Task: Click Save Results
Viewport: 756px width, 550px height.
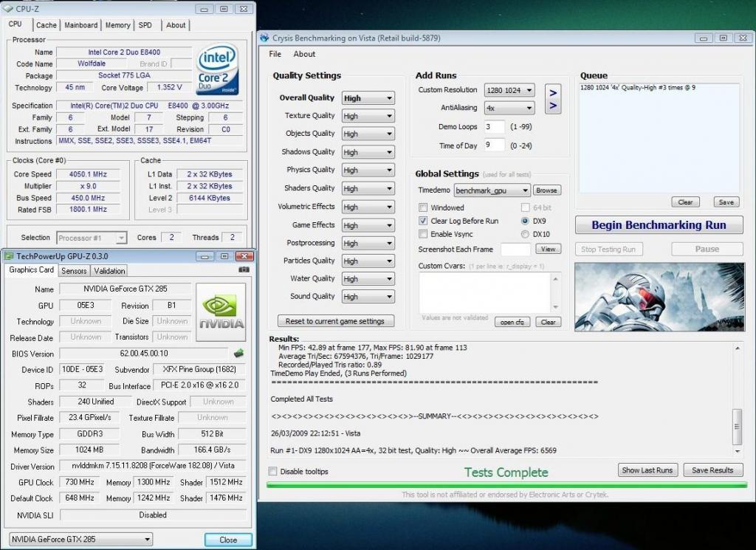Action: tap(712, 470)
